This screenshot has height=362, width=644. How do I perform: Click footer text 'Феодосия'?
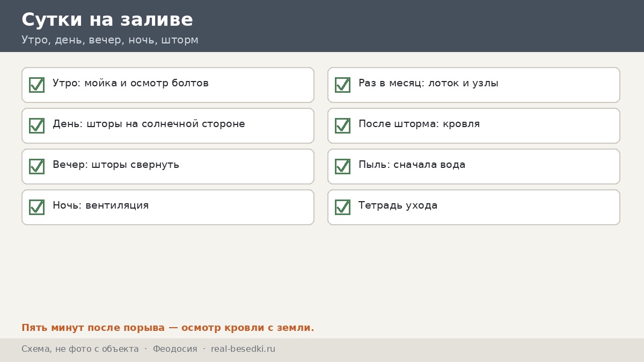[175, 349]
